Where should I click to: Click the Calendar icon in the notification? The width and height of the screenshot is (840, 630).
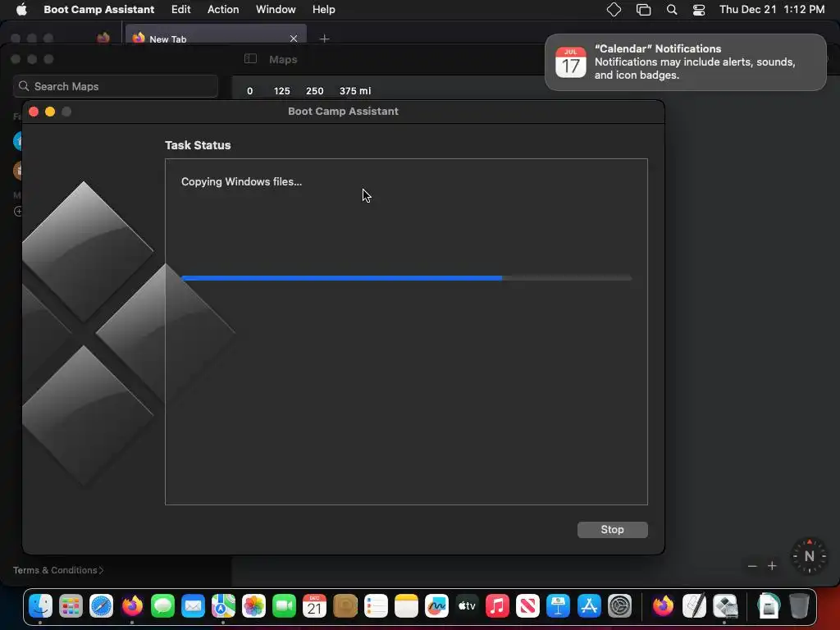[x=571, y=62]
